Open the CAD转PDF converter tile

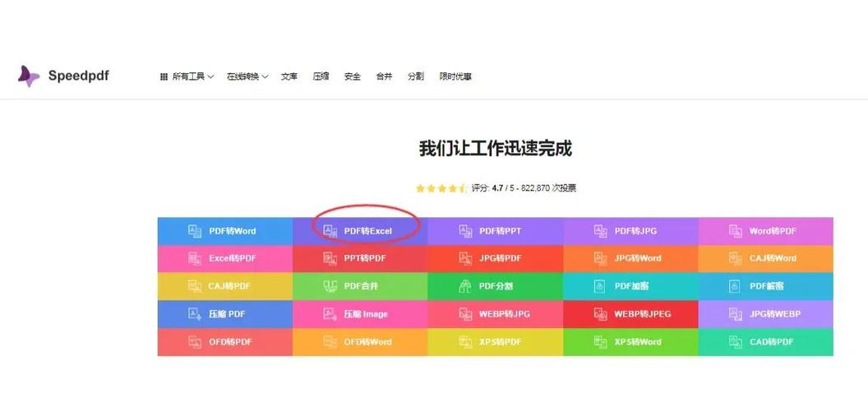coord(765,342)
